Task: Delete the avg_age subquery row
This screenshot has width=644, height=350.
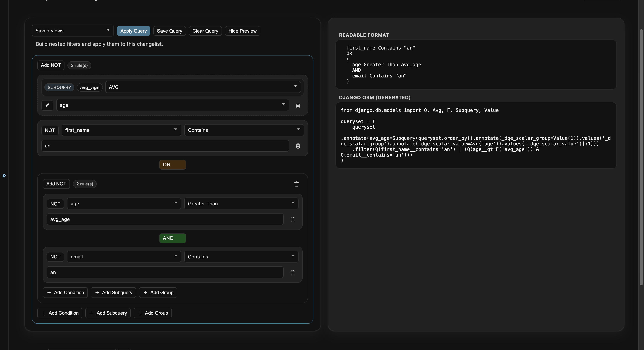Action: [298, 105]
